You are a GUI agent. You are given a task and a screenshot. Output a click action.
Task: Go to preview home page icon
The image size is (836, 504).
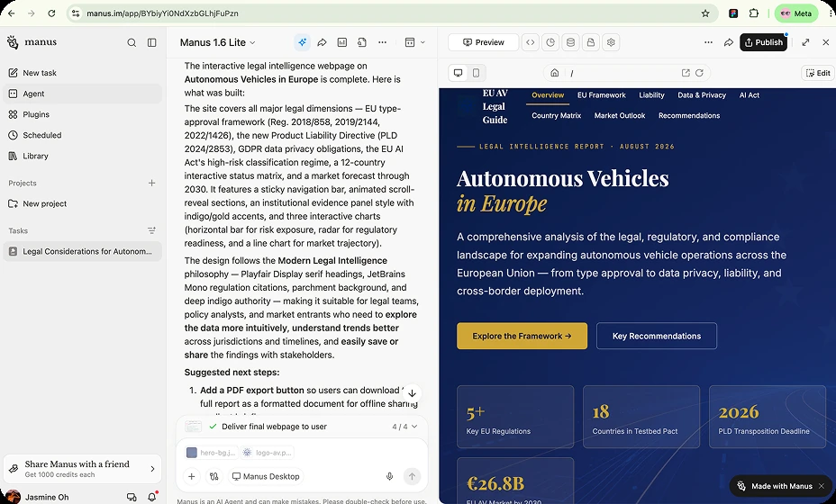point(555,73)
